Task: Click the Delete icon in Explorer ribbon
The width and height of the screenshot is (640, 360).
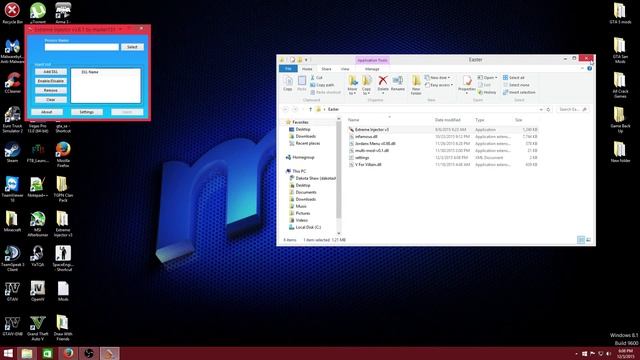Action: coord(382,80)
